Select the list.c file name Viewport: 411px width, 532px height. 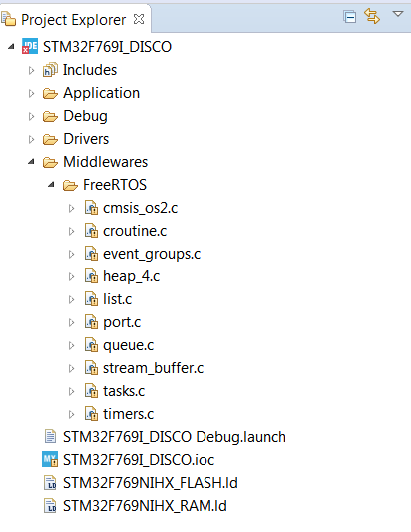[x=118, y=299]
